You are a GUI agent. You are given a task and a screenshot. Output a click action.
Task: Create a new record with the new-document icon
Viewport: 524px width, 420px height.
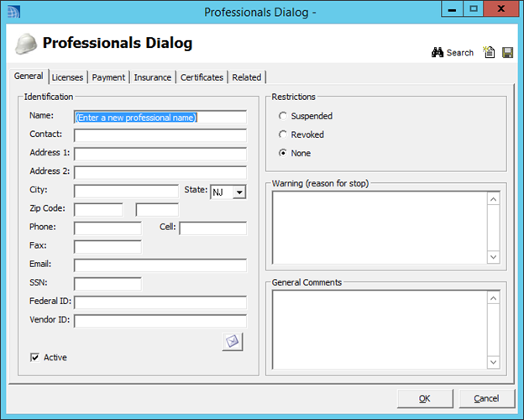pos(489,52)
